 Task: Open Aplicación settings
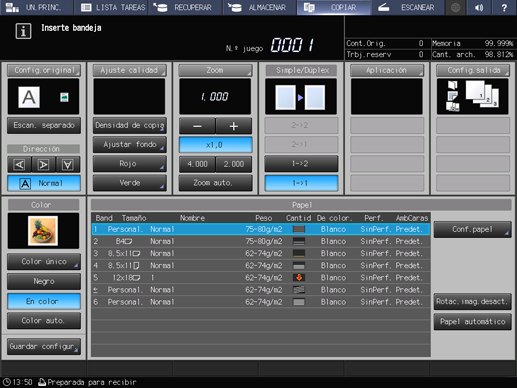[387, 70]
